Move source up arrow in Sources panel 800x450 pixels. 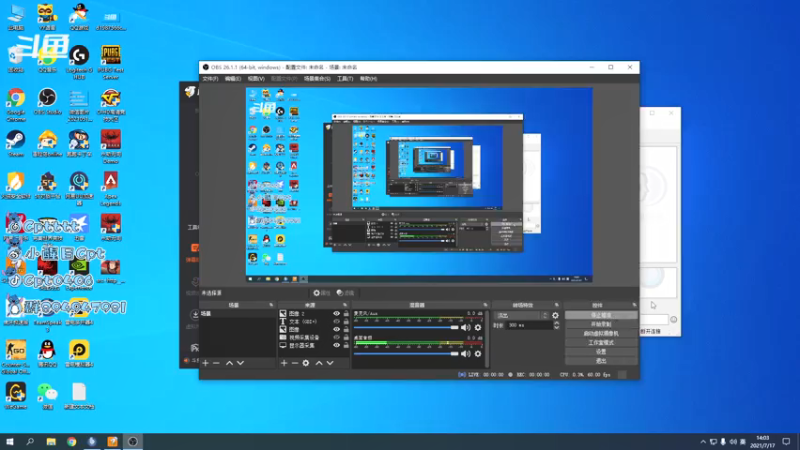(x=319, y=363)
